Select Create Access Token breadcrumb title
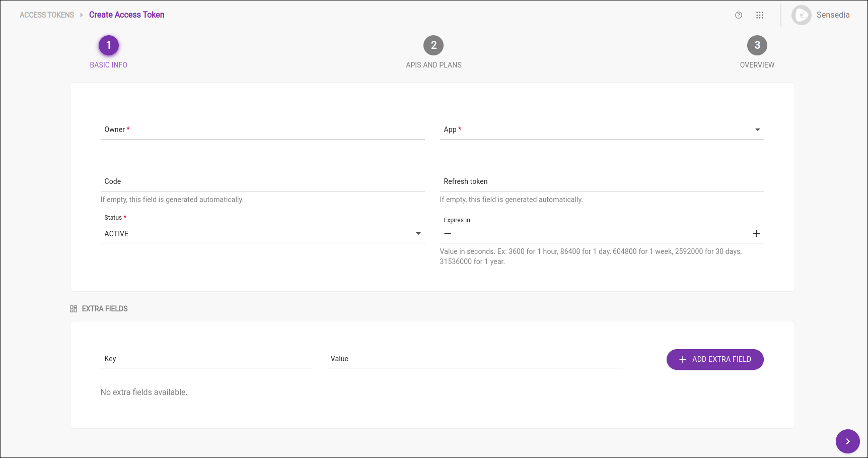 (x=126, y=15)
